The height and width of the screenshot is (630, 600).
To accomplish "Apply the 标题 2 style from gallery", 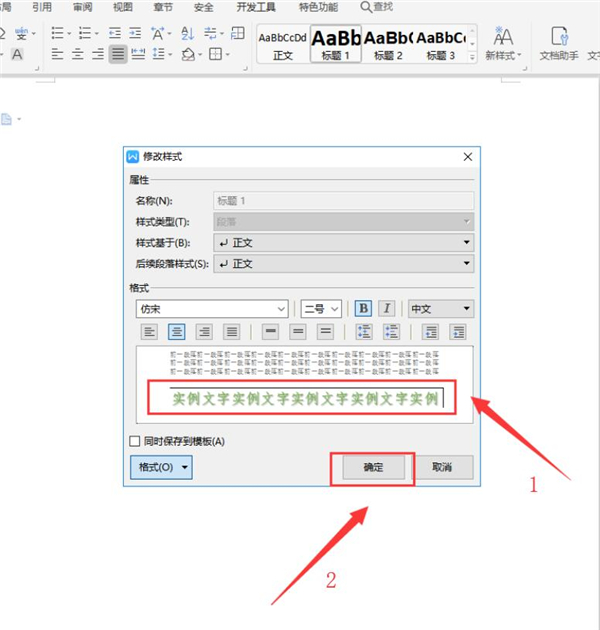I will coord(388,43).
